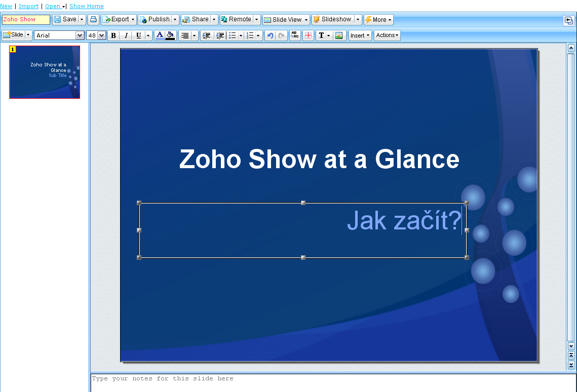Click the Publish button
Viewport: 577px width, 392px height.
(x=155, y=19)
